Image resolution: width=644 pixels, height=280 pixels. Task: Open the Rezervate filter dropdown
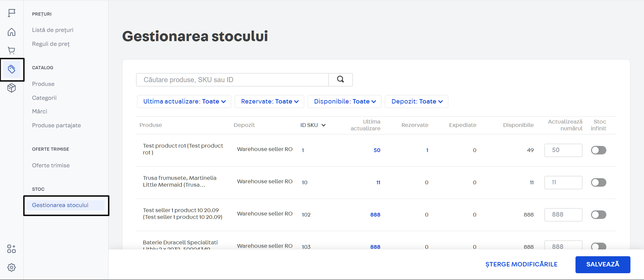[x=269, y=101]
